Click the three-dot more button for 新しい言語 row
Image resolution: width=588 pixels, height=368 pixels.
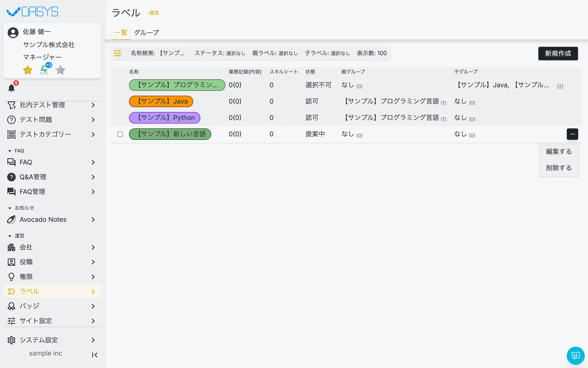572,134
